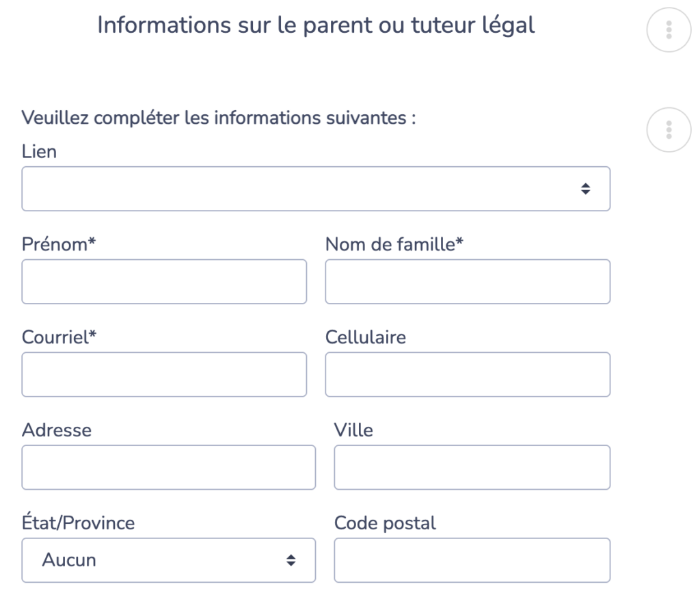Screen dimensions: 700x593
Task: Click the Courriel* label text
Action: [60, 337]
